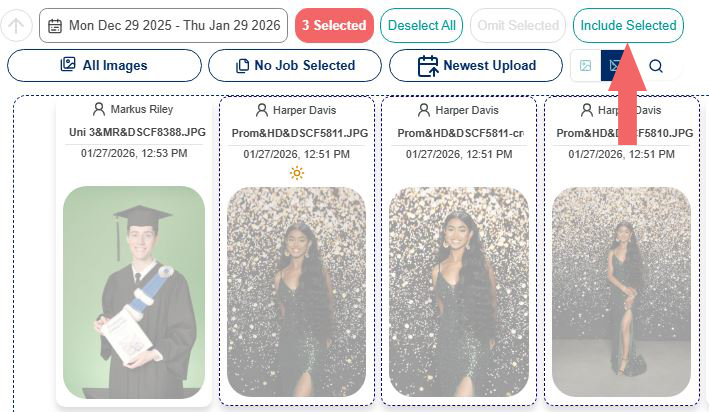Image resolution: width=709 pixels, height=412 pixels.
Task: Click the calendar icon in date range
Action: (55, 25)
